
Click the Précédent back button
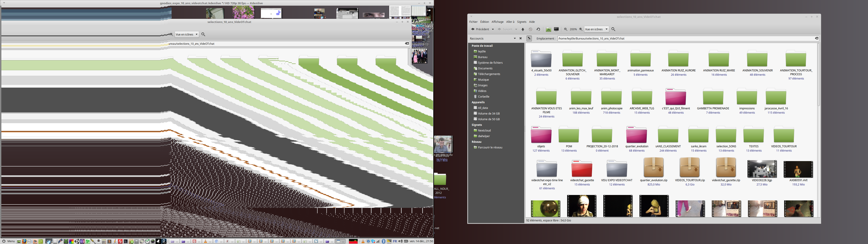[x=480, y=29]
